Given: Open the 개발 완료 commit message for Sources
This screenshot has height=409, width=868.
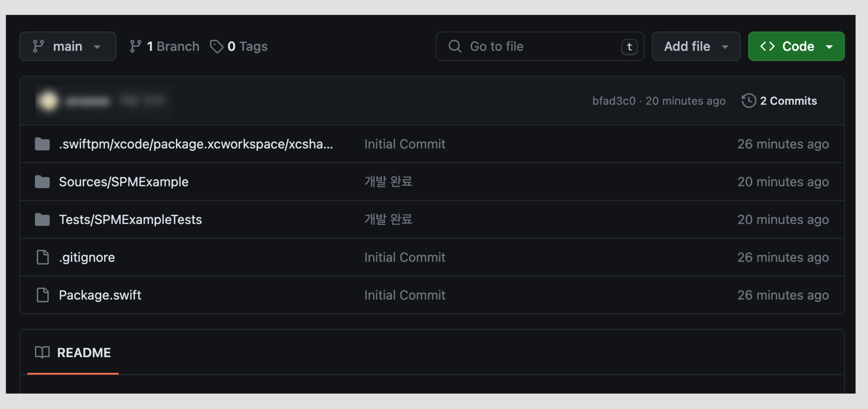Looking at the screenshot, I should click(x=388, y=182).
